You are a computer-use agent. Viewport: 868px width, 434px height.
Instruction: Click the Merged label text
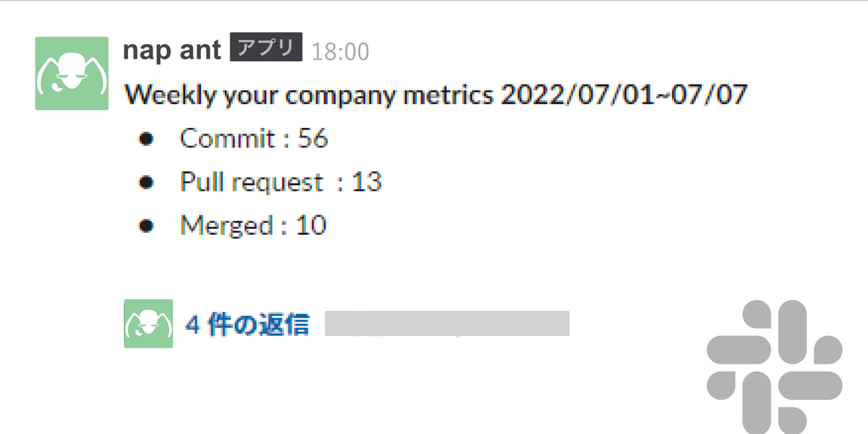coord(225,225)
